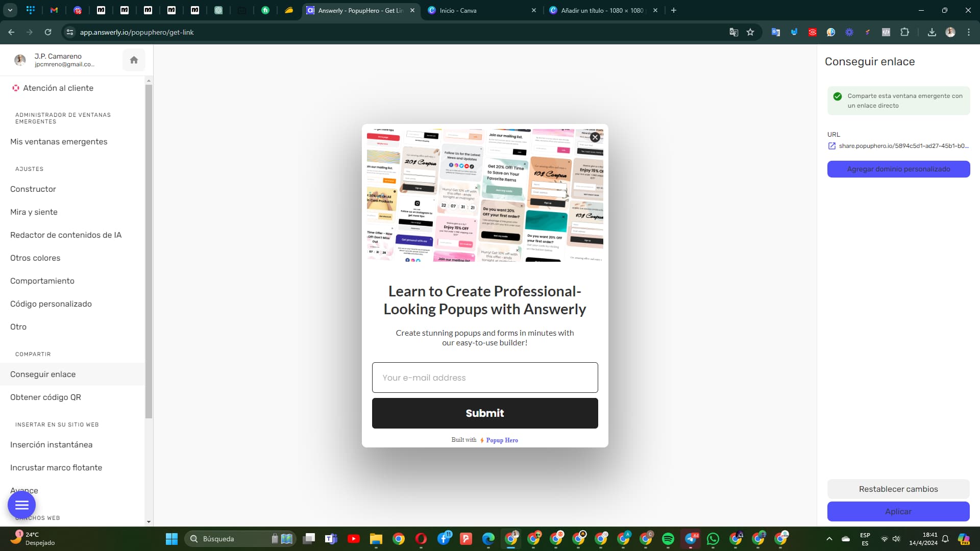Image resolution: width=980 pixels, height=551 pixels.
Task: Click the home icon in sidebar header
Action: [134, 60]
